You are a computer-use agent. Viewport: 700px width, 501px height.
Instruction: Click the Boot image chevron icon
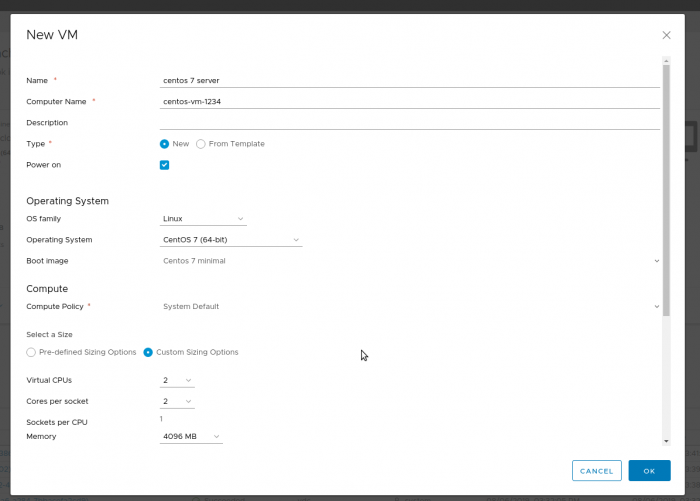[x=657, y=261]
